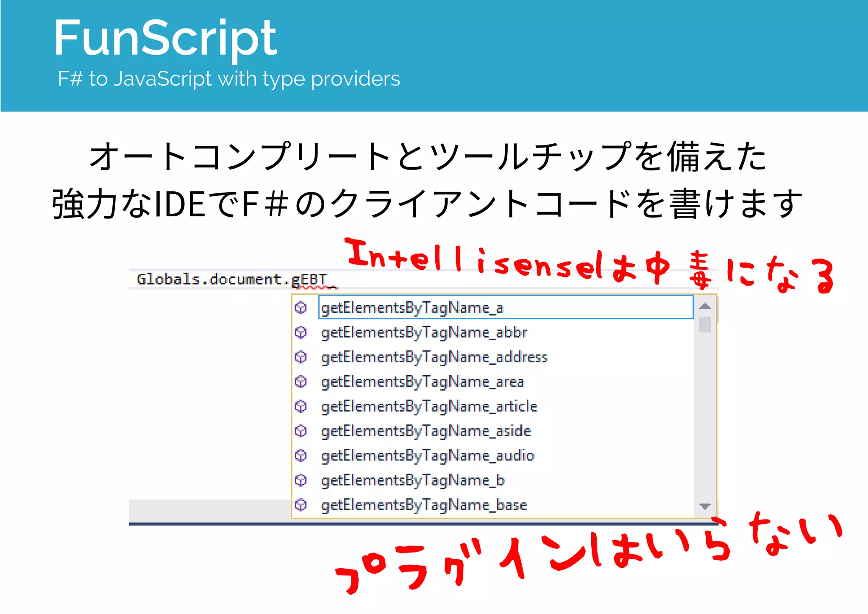Select the getElementsByTagName_a completion entry
Image resolution: width=868 pixels, height=614 pixels.
(x=506, y=307)
